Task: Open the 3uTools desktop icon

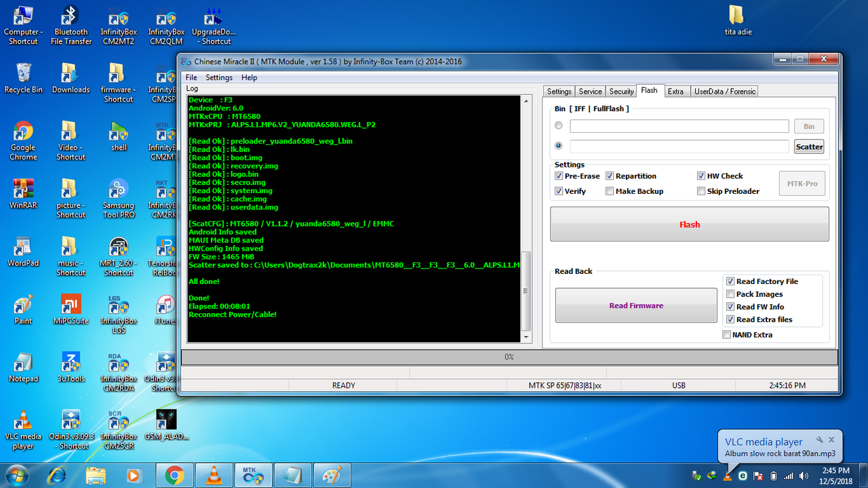Action: pyautogui.click(x=71, y=367)
